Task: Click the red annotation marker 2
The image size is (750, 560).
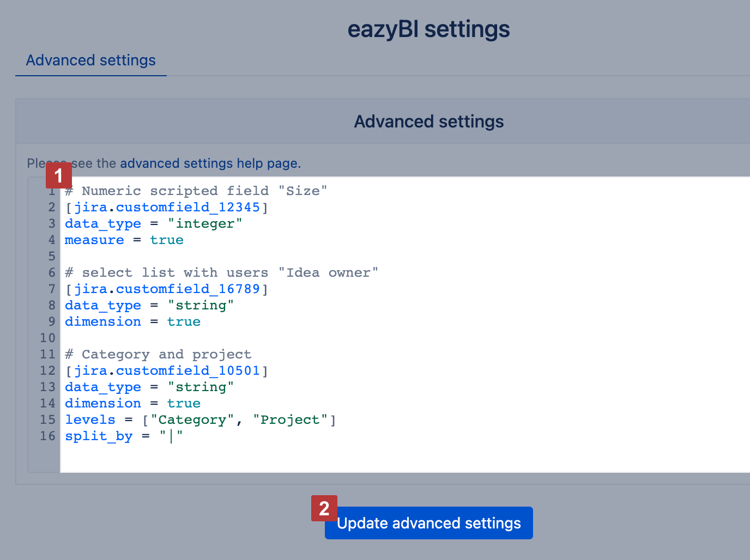Action: pyautogui.click(x=324, y=508)
